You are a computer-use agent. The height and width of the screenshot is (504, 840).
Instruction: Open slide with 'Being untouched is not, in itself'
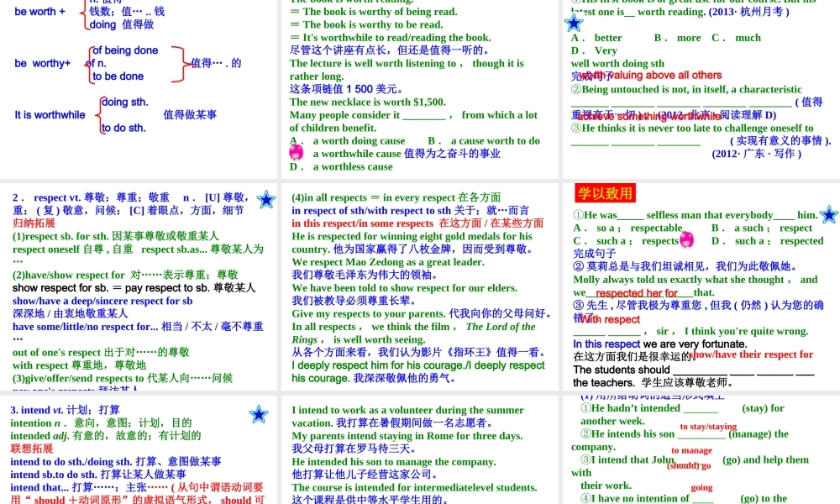click(x=701, y=89)
